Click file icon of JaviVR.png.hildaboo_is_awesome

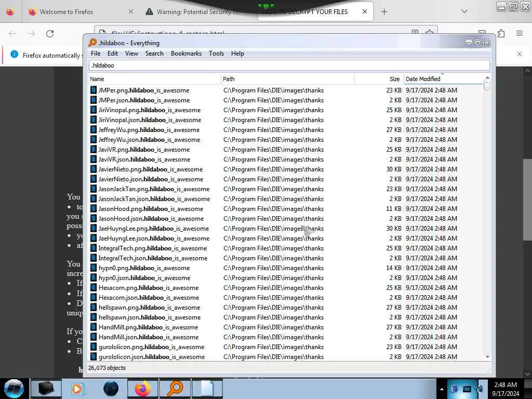[94, 149]
